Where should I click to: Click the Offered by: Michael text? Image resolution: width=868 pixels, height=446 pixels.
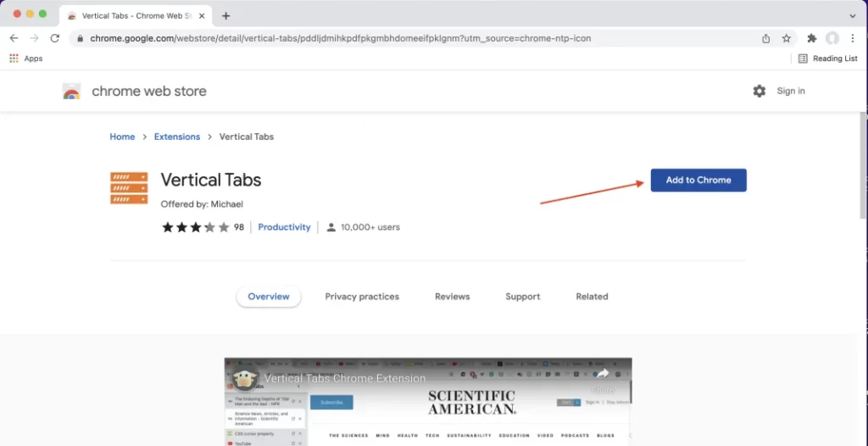point(202,203)
